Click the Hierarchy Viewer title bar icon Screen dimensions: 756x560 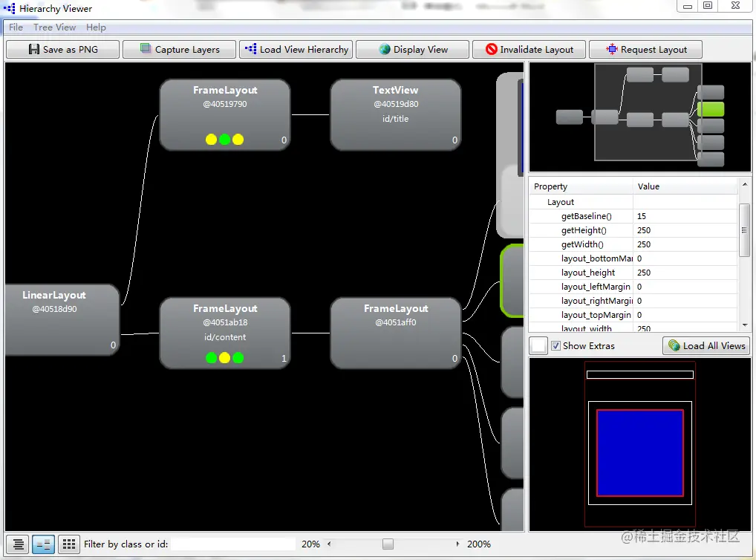click(x=9, y=8)
